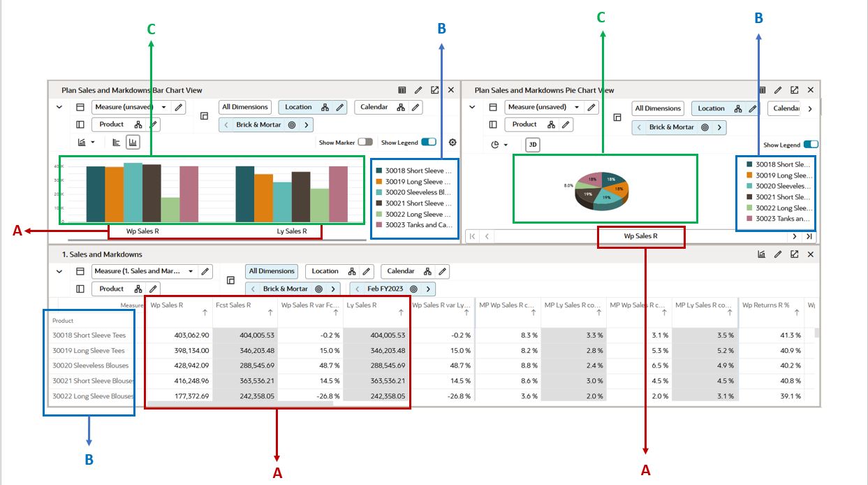Image resolution: width=868 pixels, height=485 pixels.
Task: Switch to the Calendar dimension tile
Action: coord(376,106)
